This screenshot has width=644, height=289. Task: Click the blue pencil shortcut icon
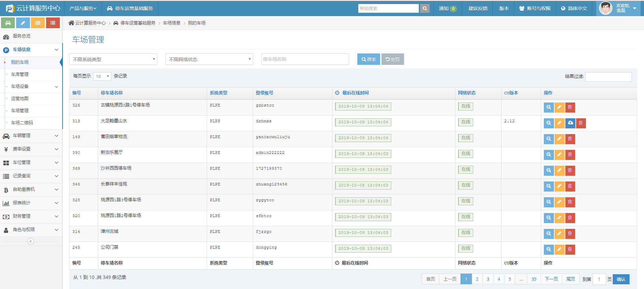click(23, 23)
